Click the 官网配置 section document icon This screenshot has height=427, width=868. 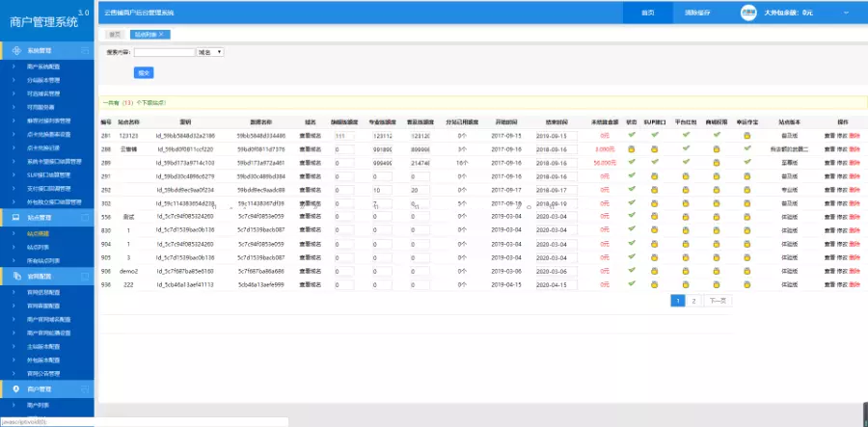[x=16, y=276]
